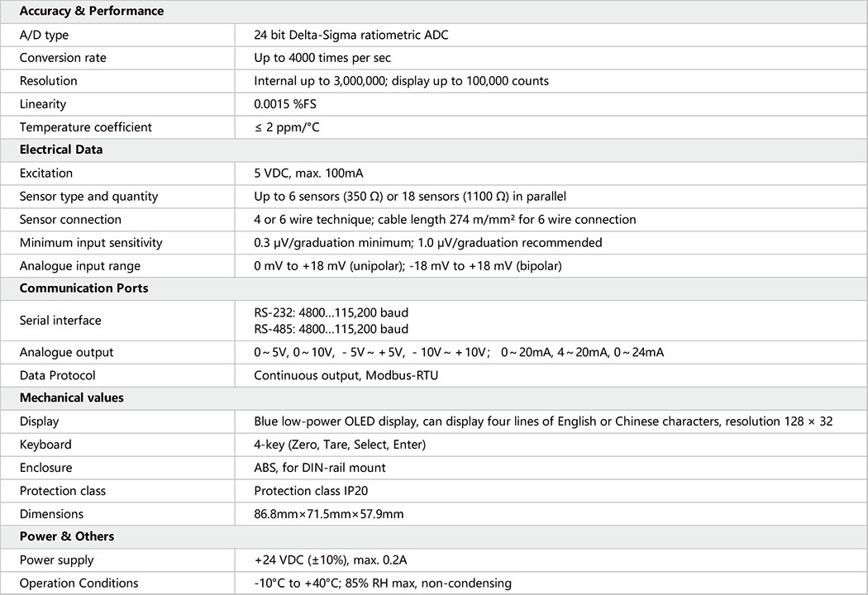Click the 24 bit Delta-Sigma ratiometric ADC value

point(351,35)
